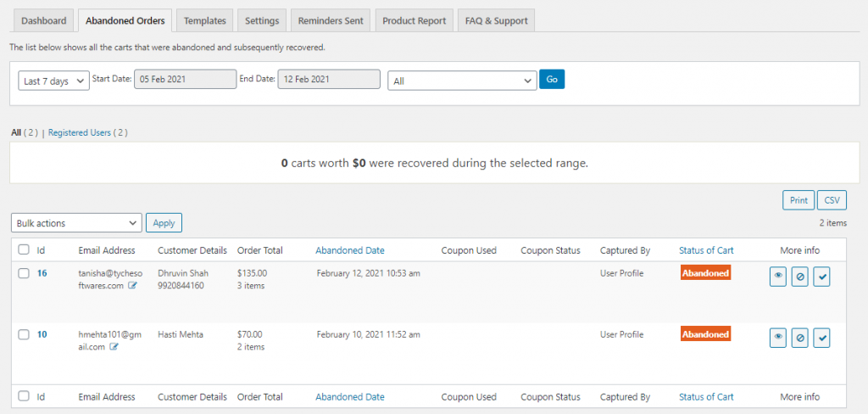The width and height of the screenshot is (868, 414).
Task: Select customer name Hasti Mehta
Action: pos(181,334)
